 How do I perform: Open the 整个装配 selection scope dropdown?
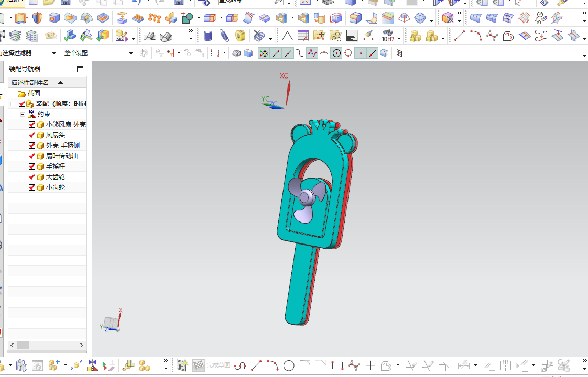[x=99, y=53]
